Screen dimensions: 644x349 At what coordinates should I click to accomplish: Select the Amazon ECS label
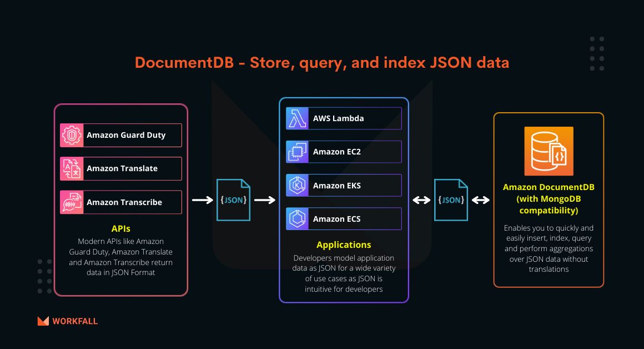click(337, 219)
